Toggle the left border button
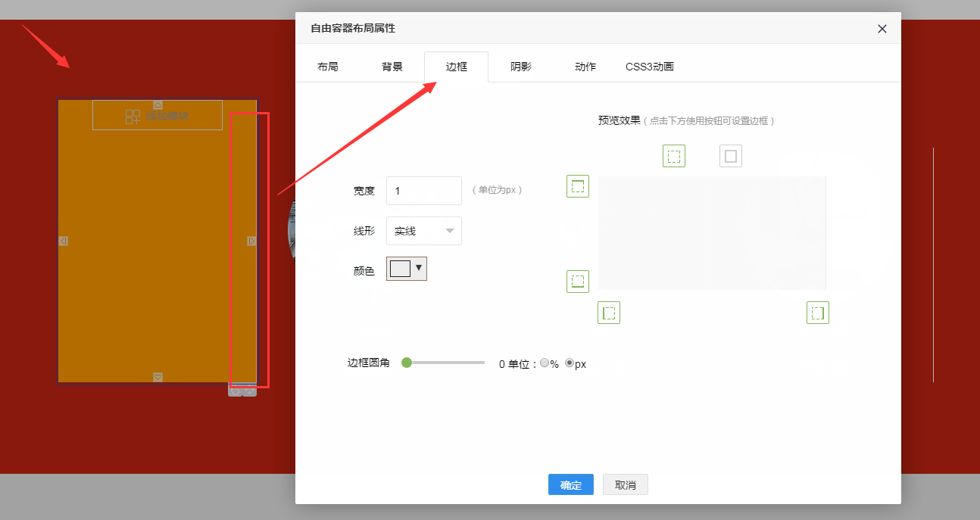Viewport: 980px width, 520px height. [x=609, y=313]
